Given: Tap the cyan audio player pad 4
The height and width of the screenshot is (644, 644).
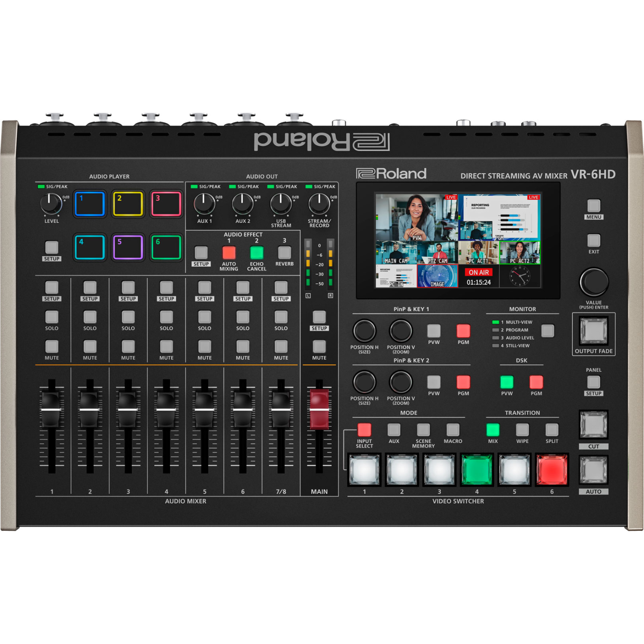Looking at the screenshot, I should [90, 247].
